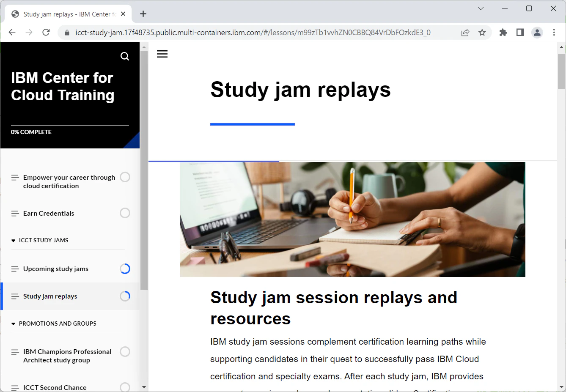The image size is (566, 392).
Task: Click the progress circle for Empower your career
Action: click(x=125, y=177)
